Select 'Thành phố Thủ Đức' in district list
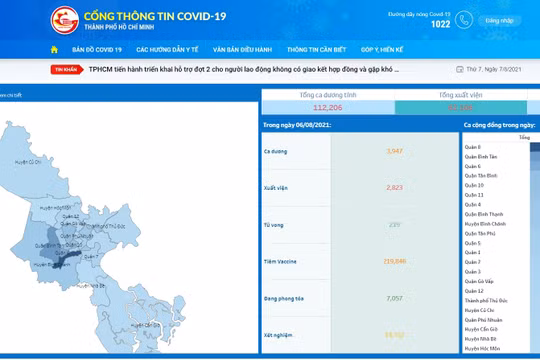The height and width of the screenshot is (360, 540). click(486, 301)
